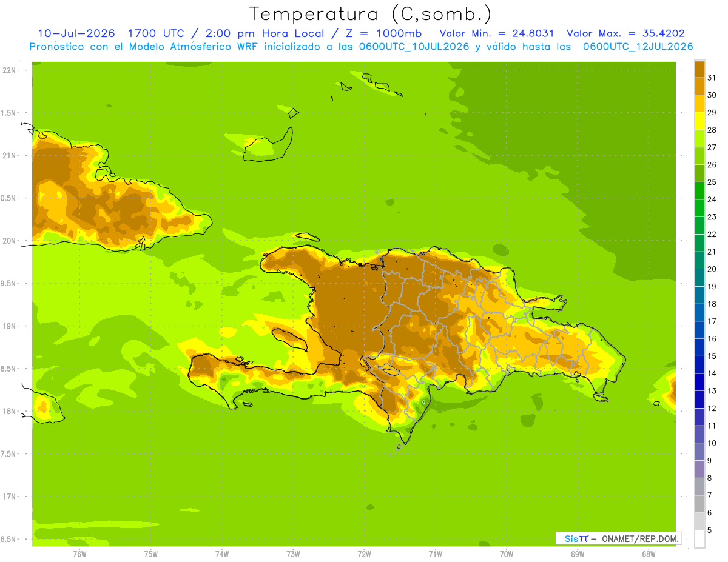
Task: Click the colorbar segment between 25 and 26
Action: point(699,173)
